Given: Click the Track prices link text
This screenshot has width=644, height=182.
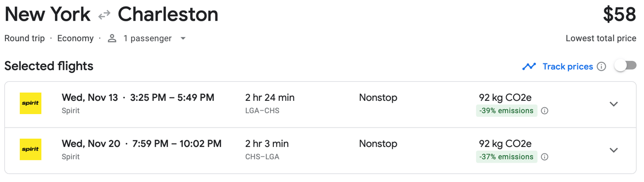Looking at the screenshot, I should (568, 66).
